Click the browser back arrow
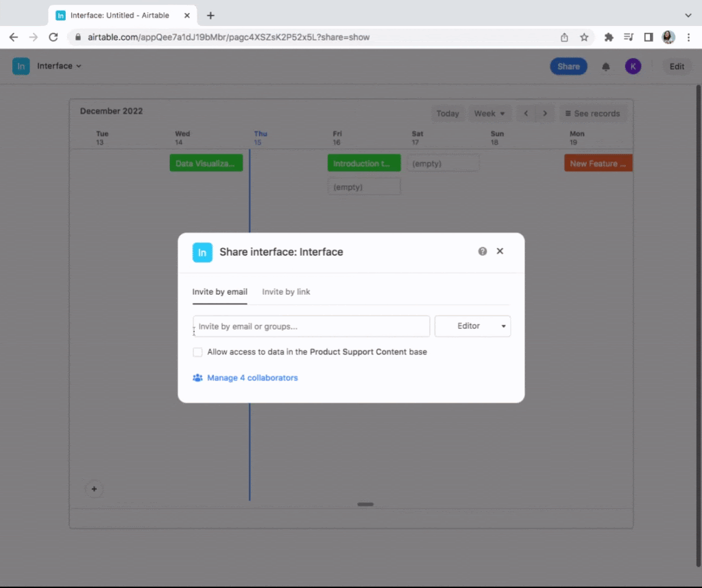 pyautogui.click(x=14, y=37)
